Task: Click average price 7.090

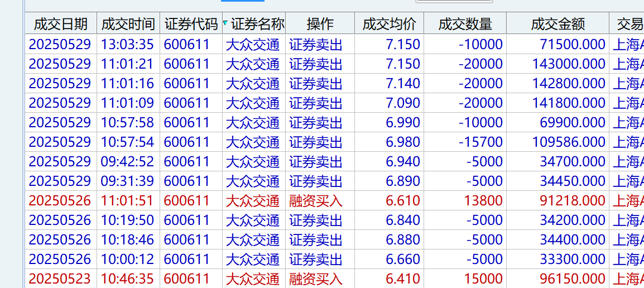Action: click(x=403, y=103)
